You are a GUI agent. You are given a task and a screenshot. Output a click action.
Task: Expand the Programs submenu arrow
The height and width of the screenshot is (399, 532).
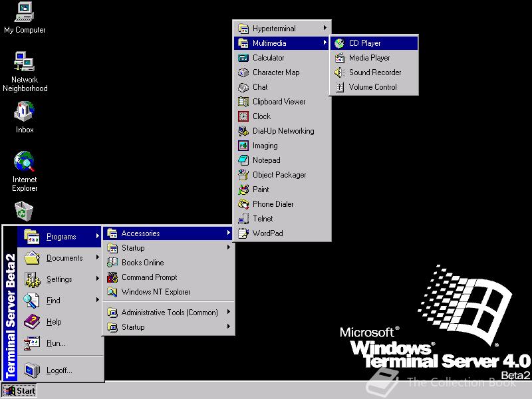[x=97, y=236]
